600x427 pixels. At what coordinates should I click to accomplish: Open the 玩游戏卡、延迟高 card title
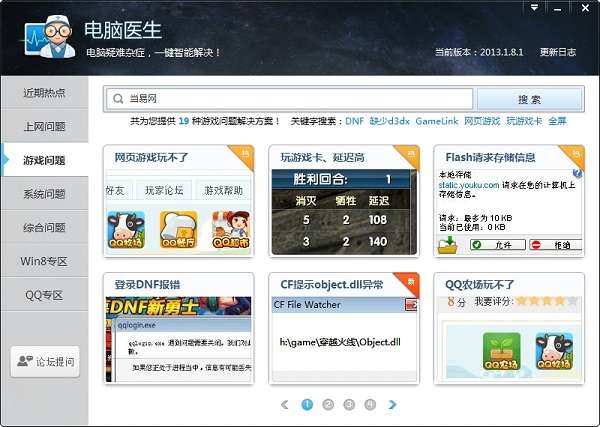coord(322,157)
